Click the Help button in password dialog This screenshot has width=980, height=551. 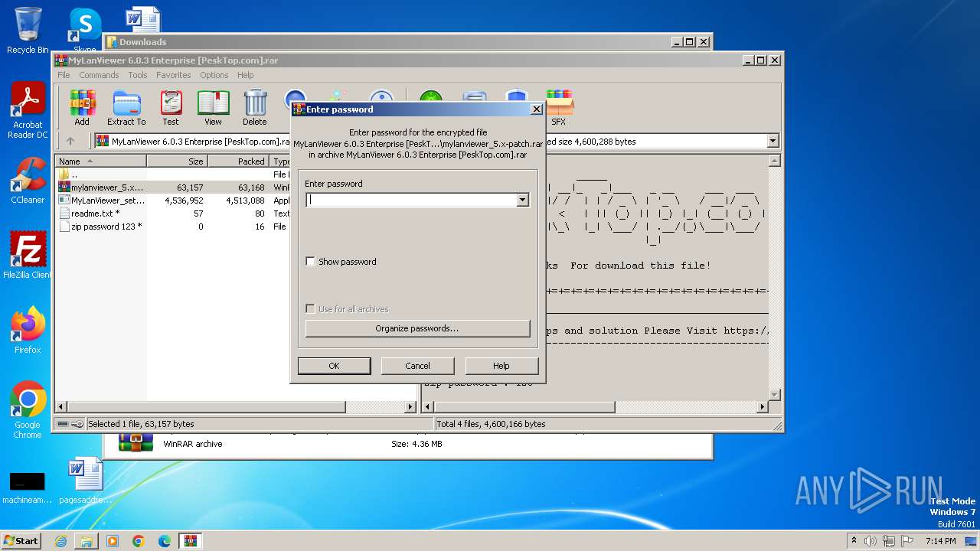[x=501, y=366]
